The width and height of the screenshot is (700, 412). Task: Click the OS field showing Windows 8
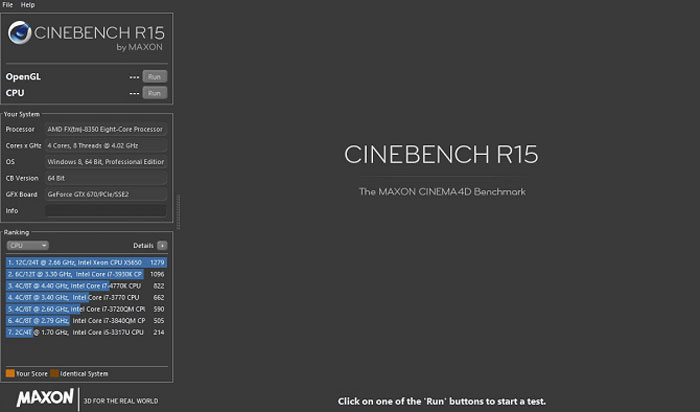pyautogui.click(x=106, y=162)
